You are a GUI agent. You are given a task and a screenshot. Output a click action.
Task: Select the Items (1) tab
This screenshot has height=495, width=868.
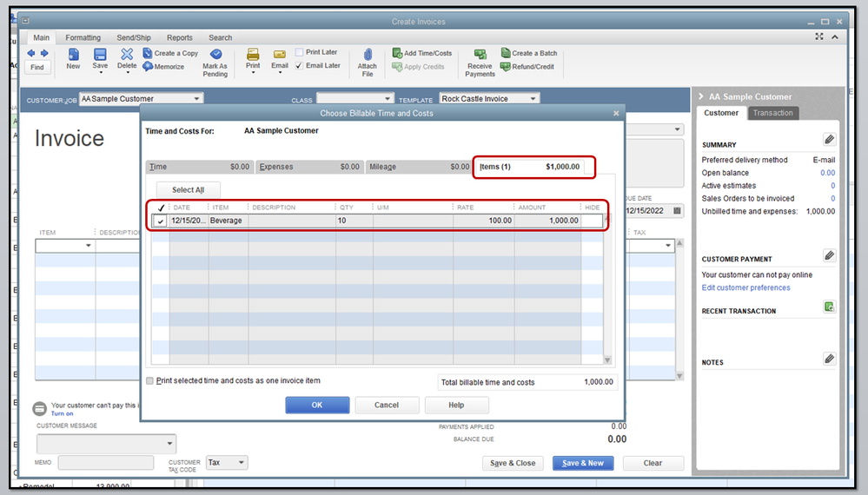(x=530, y=167)
